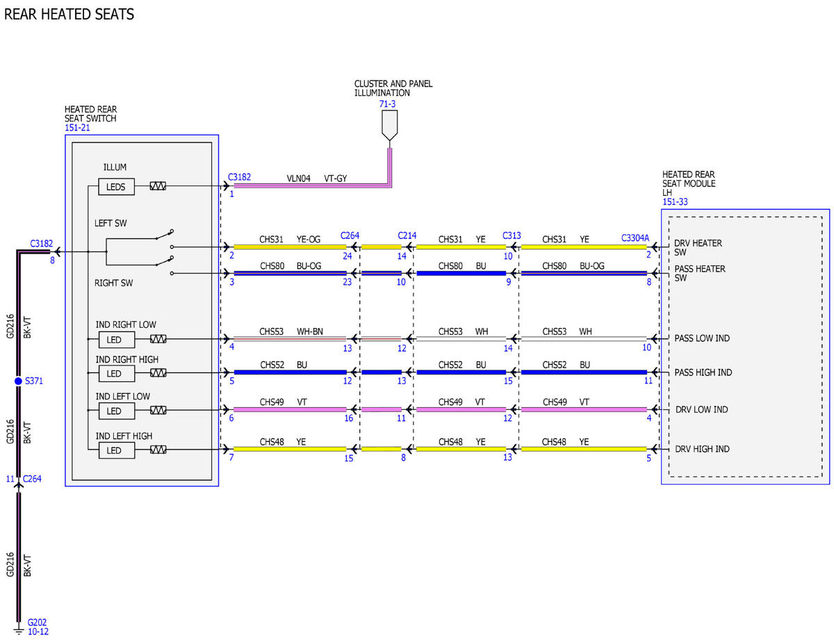Click the IND RIGHT HIGH label
This screenshot has height=644, width=834.
pyautogui.click(x=127, y=359)
